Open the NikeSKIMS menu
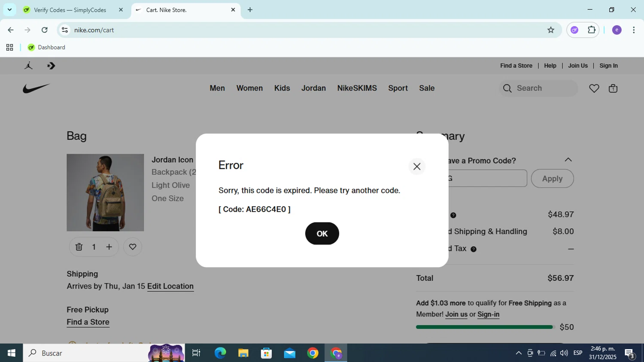This screenshot has width=644, height=362. click(x=357, y=88)
